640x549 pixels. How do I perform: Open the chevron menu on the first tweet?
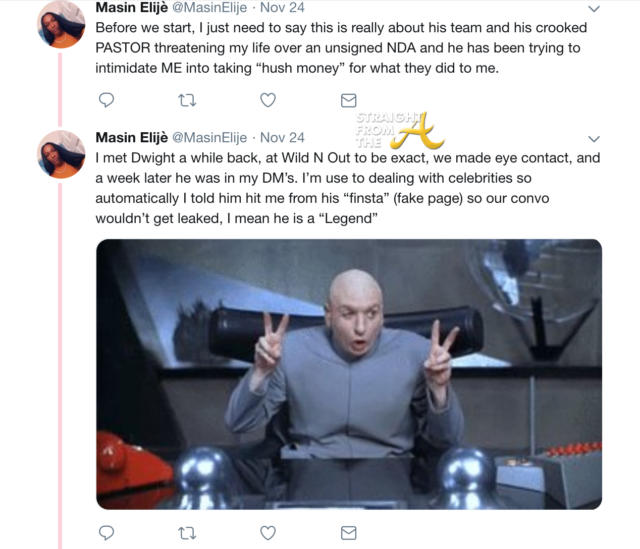click(x=594, y=9)
